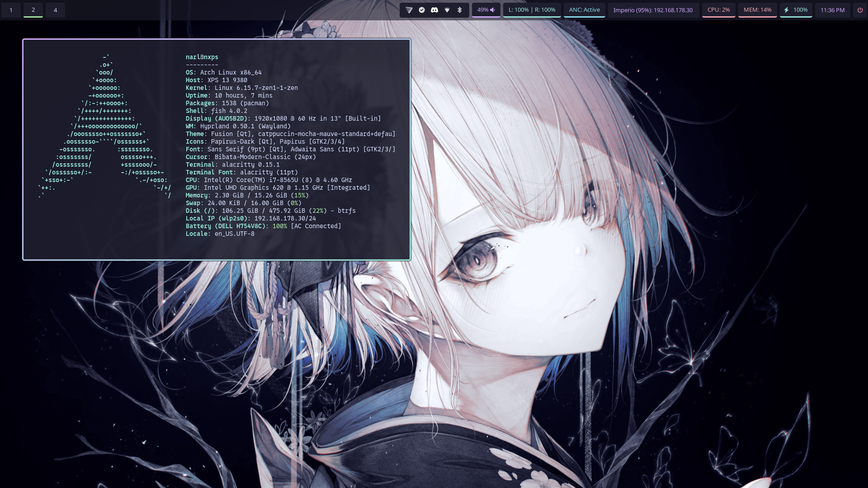Click the battery lightning bolt icon
The width and height of the screenshot is (868, 488).
(x=786, y=10)
